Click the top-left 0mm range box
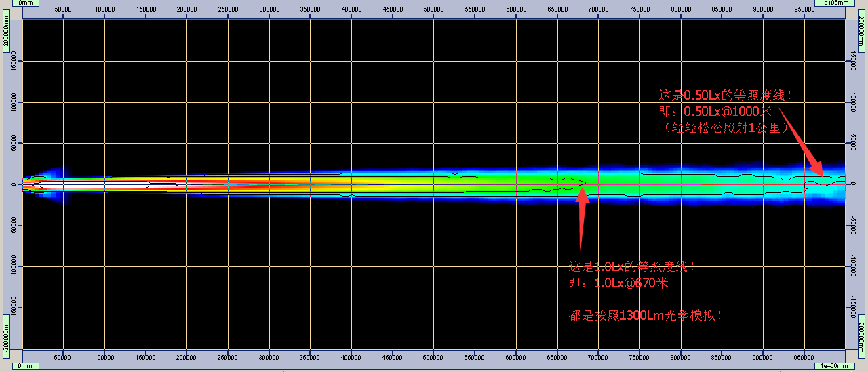Screen dimensions: 868x372 click(x=26, y=3)
